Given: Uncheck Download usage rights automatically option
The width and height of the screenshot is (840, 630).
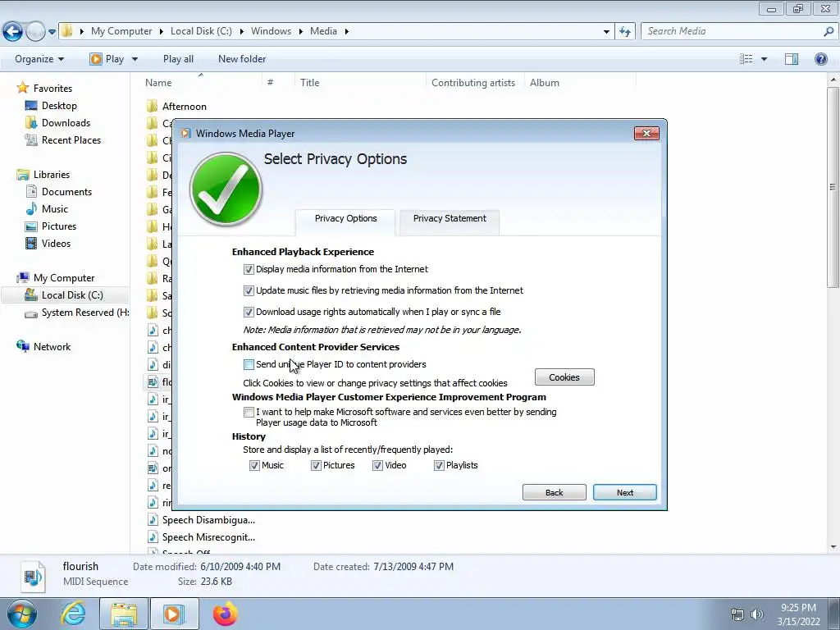Looking at the screenshot, I should 249,312.
